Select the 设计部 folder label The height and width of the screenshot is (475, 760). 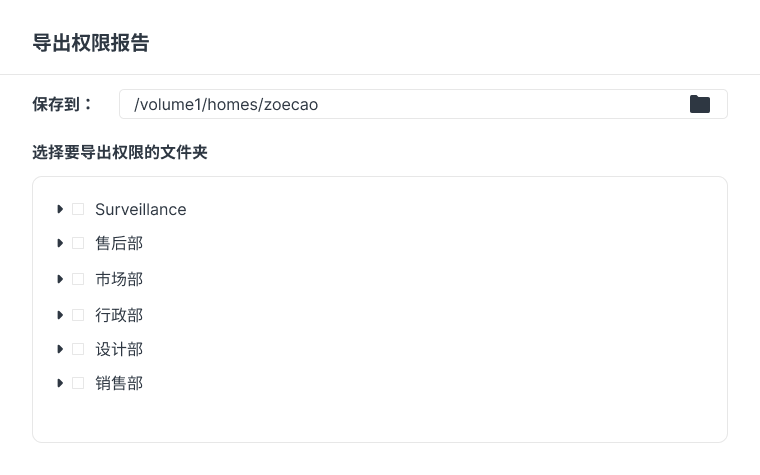click(x=119, y=349)
